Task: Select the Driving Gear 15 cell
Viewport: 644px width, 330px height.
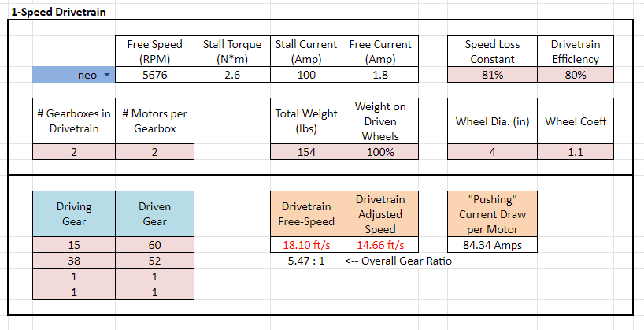Action: point(73,246)
